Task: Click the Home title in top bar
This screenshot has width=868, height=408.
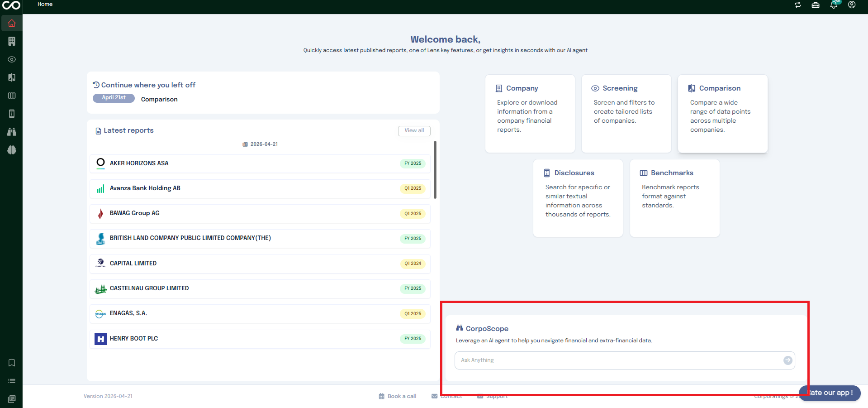Action: tap(45, 4)
